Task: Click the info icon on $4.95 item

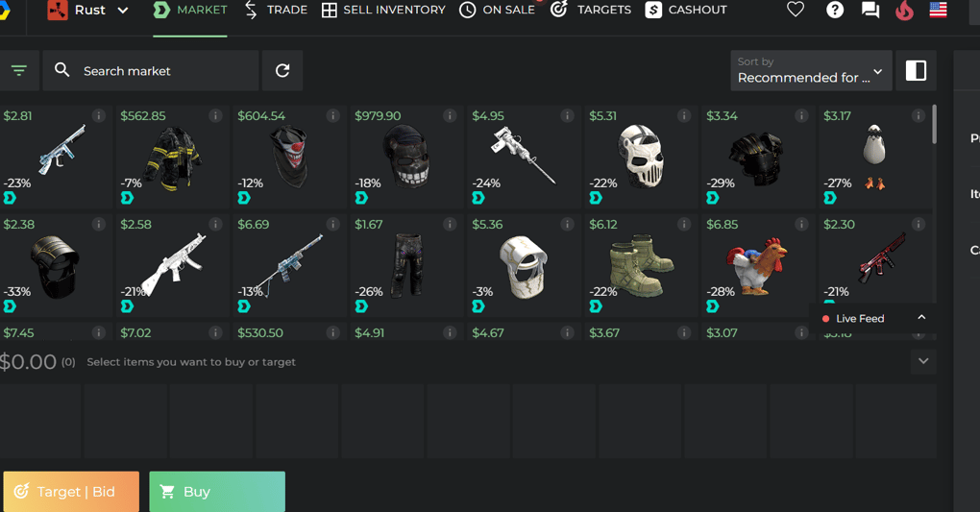Action: [x=568, y=115]
